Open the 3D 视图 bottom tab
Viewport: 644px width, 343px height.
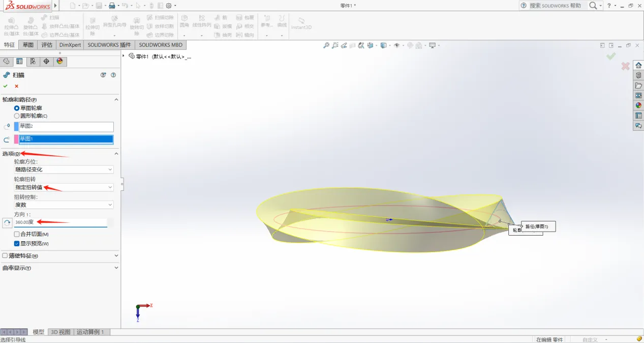[61, 332]
